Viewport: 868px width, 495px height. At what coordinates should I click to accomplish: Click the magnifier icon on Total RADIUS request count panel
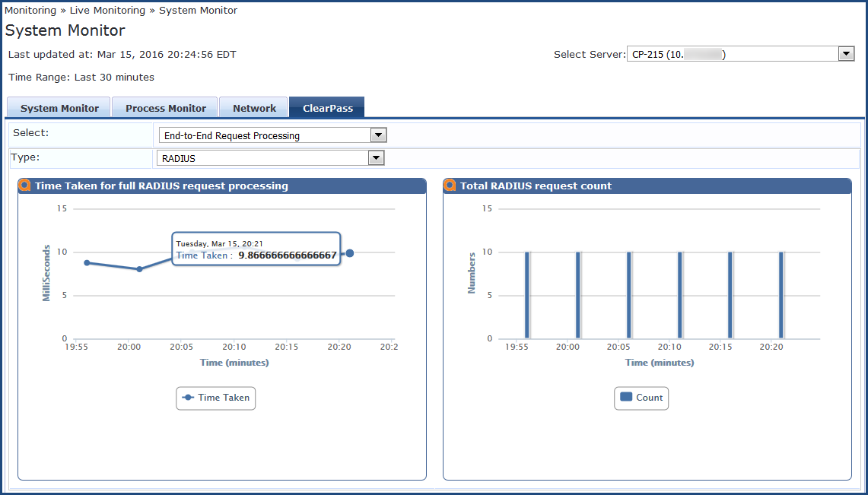[450, 186]
